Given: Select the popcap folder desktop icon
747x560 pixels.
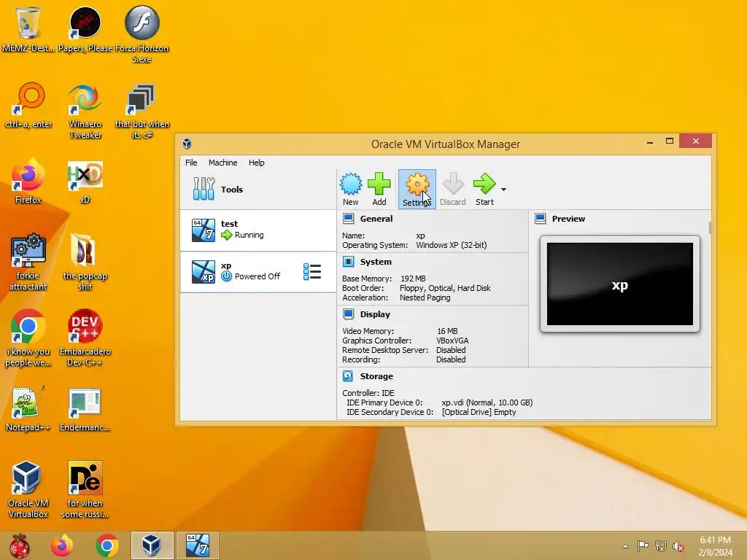Looking at the screenshot, I should pos(85,262).
